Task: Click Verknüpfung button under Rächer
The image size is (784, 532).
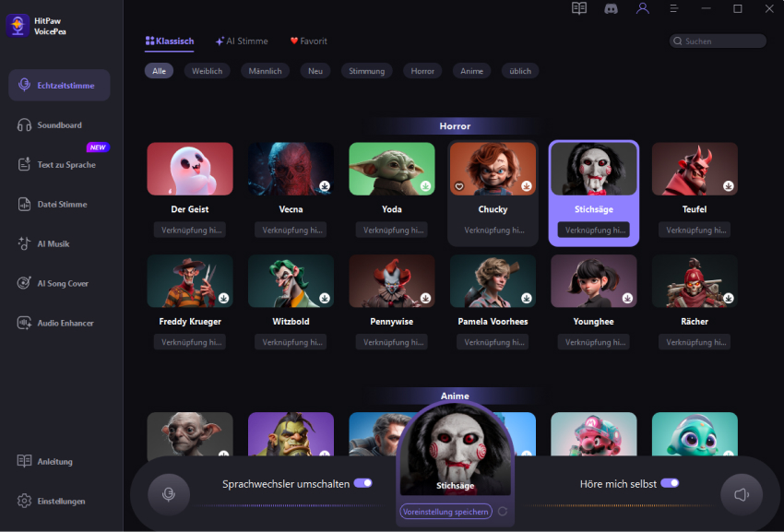Action: (x=695, y=342)
